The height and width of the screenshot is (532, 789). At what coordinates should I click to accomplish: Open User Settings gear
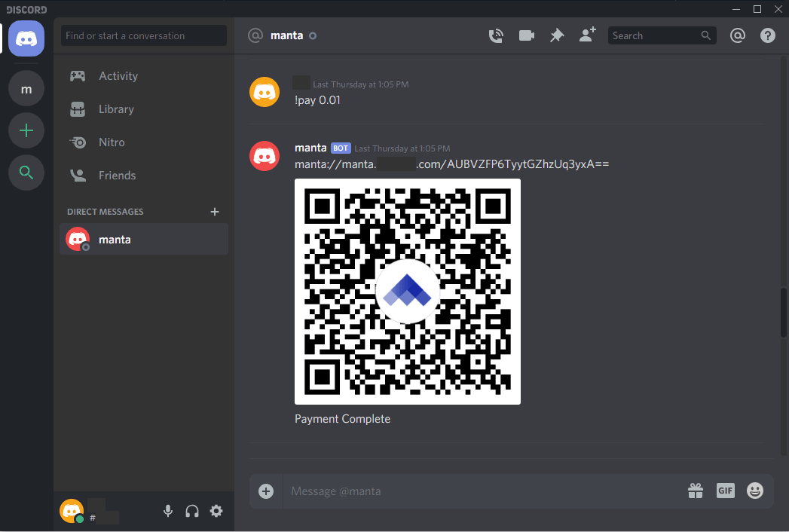(216, 512)
